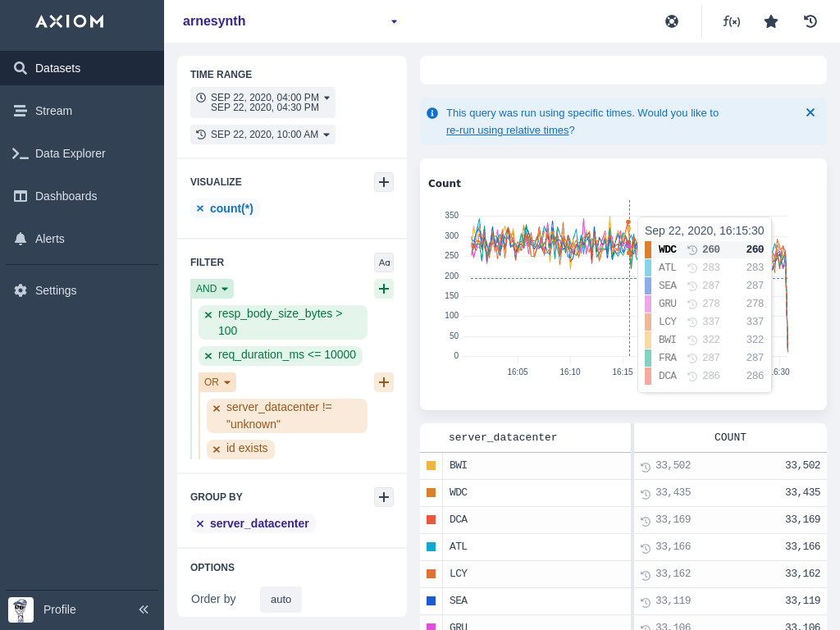Click the BWI color swatch in table

point(431,465)
